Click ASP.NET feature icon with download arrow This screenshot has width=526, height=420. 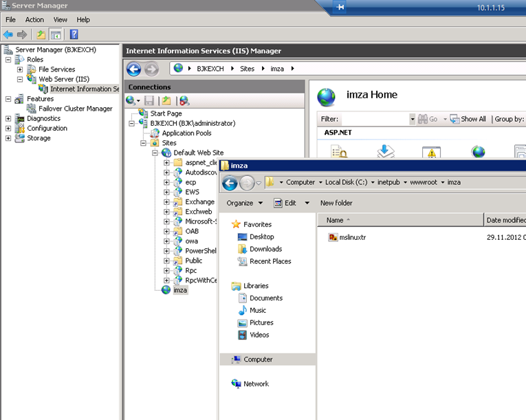coord(386,151)
